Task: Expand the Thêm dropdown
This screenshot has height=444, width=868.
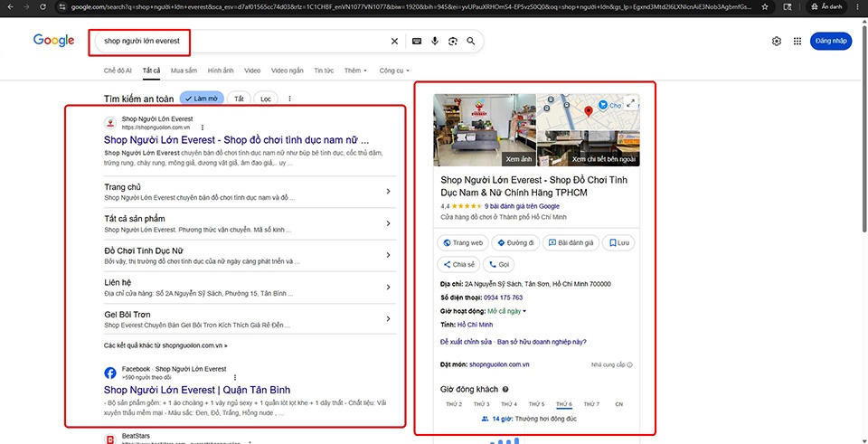Action: [x=355, y=71]
